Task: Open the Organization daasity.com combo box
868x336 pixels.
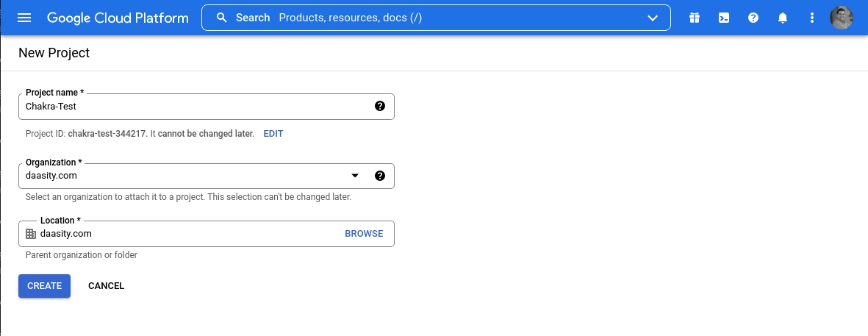Action: tap(184, 176)
